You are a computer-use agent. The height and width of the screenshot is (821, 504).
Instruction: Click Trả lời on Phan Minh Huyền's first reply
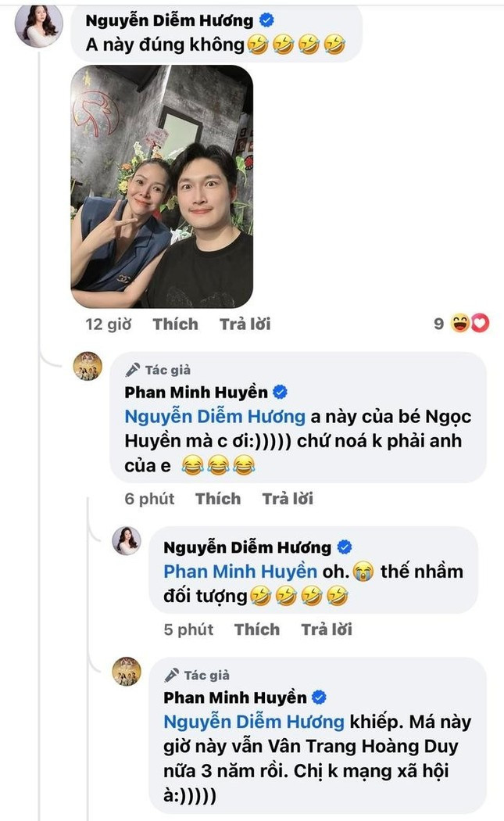pyautogui.click(x=289, y=498)
